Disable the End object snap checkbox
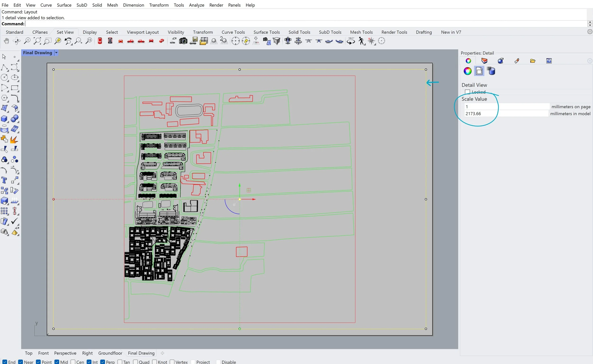Image resolution: width=593 pixels, height=364 pixels. click(x=5, y=362)
